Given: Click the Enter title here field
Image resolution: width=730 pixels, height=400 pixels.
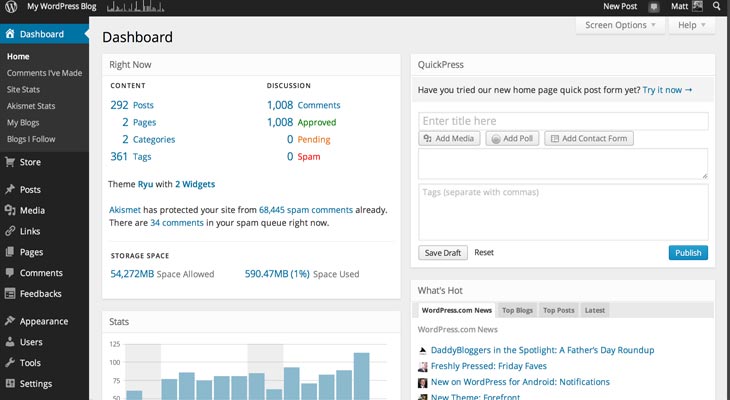Looking at the screenshot, I should pyautogui.click(x=563, y=121).
